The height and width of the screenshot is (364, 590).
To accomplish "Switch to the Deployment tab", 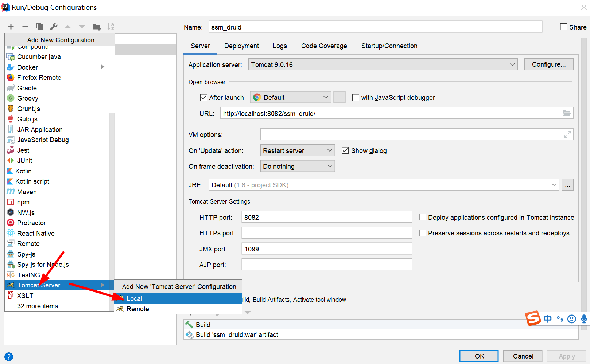I will (x=241, y=46).
